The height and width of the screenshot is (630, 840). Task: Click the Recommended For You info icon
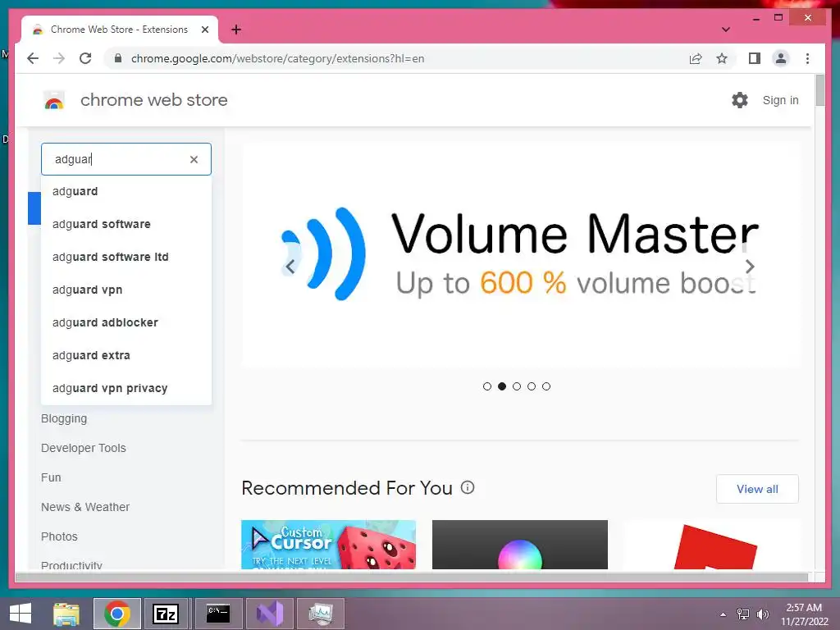tap(468, 487)
